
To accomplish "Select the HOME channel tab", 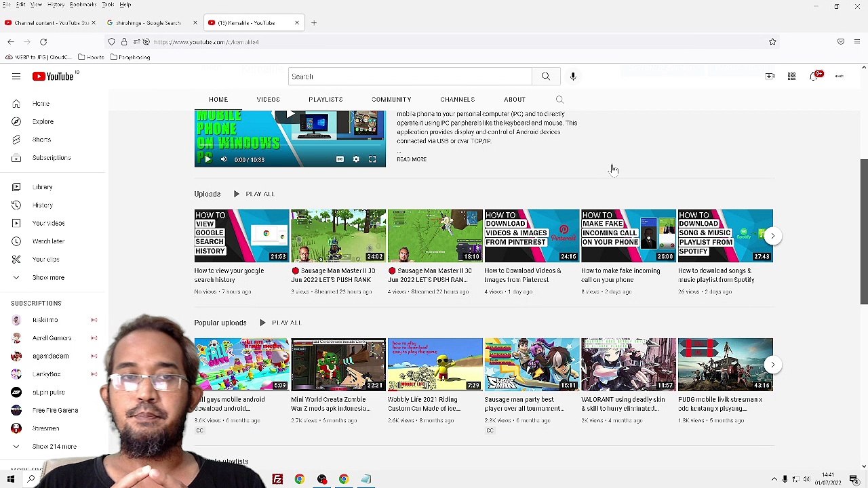I will [218, 100].
